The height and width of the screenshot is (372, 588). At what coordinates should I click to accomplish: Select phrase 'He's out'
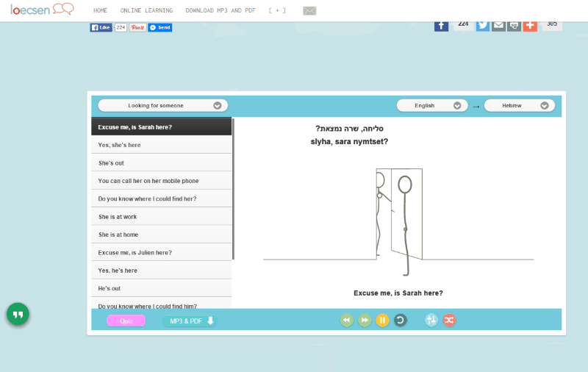pyautogui.click(x=161, y=288)
